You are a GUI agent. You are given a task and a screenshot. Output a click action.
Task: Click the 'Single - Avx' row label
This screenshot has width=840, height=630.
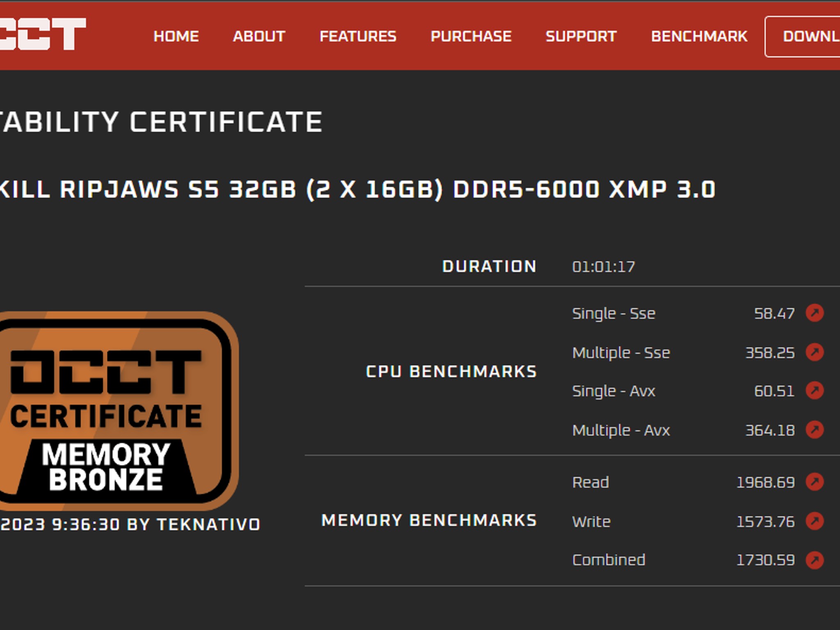click(x=614, y=391)
